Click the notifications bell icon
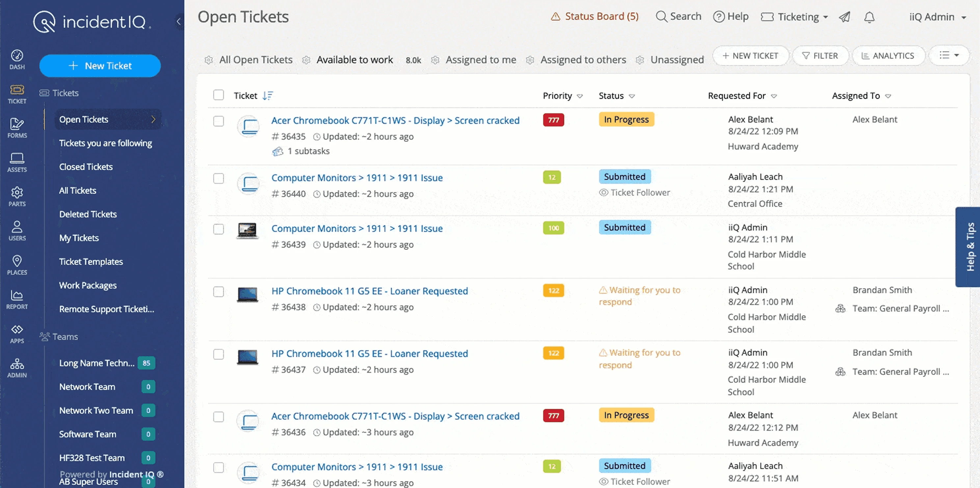980x488 pixels. click(x=869, y=17)
